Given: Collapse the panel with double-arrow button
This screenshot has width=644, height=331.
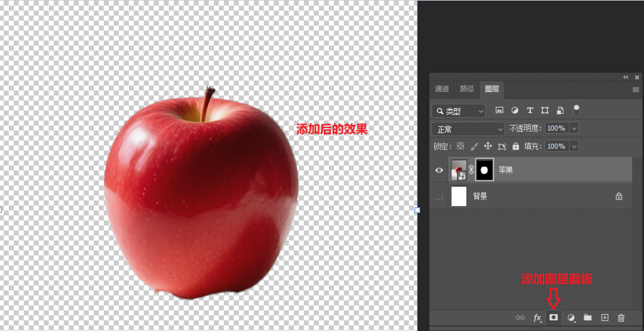Looking at the screenshot, I should (x=626, y=77).
